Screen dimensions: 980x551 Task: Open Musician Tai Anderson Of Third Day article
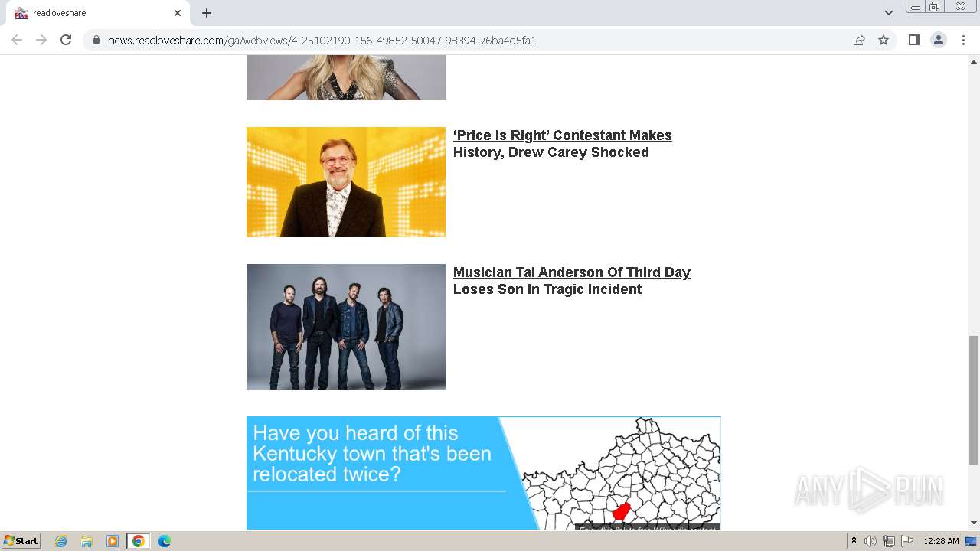point(572,281)
